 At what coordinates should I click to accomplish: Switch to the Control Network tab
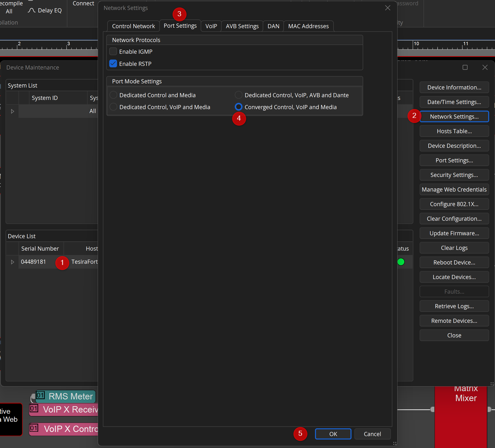click(x=133, y=26)
